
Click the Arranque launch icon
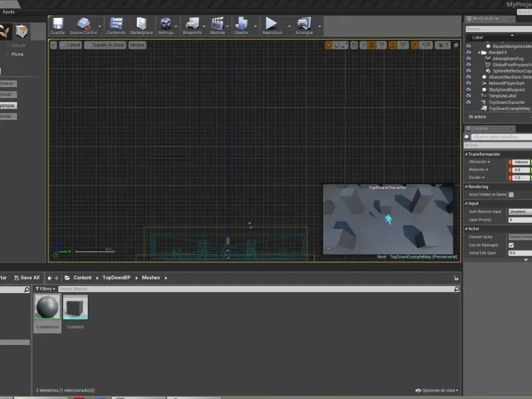click(x=304, y=26)
